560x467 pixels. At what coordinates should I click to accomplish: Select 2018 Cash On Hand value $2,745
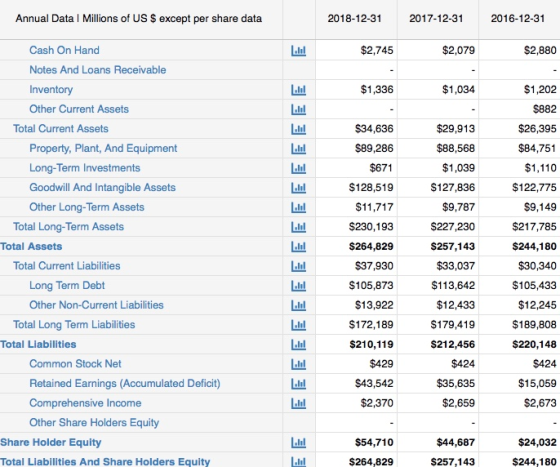coord(377,50)
